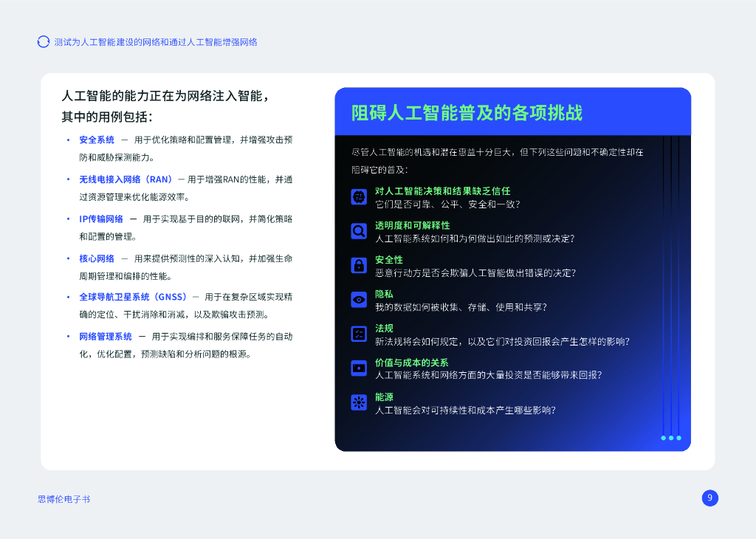Screen dimensions: 756x539
Task: Click the energy icon next to 能源
Action: tap(357, 401)
